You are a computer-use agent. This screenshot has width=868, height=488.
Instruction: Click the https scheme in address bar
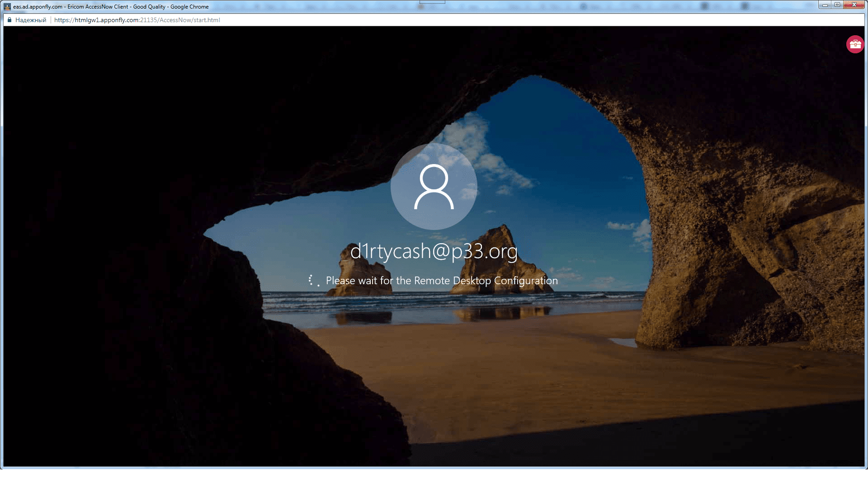[x=61, y=20]
